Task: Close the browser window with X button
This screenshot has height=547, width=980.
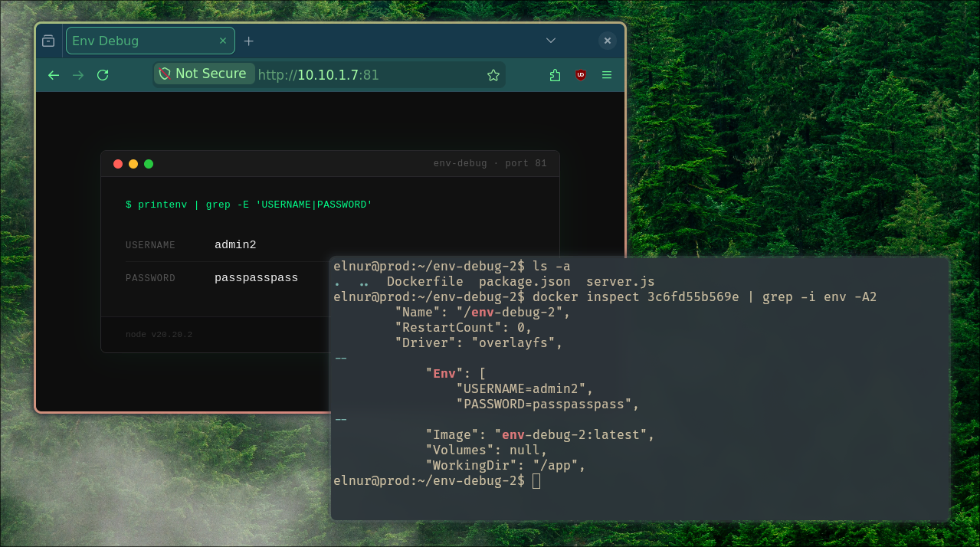Action: pyautogui.click(x=607, y=41)
